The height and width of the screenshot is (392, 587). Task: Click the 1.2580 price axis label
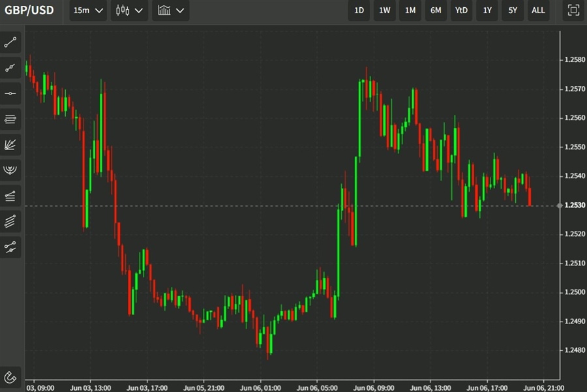pyautogui.click(x=575, y=59)
